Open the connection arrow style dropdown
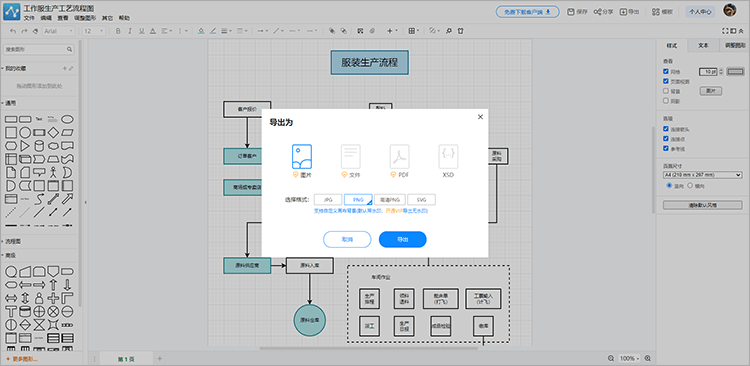Screen dimensions: 750x366 click(263, 31)
